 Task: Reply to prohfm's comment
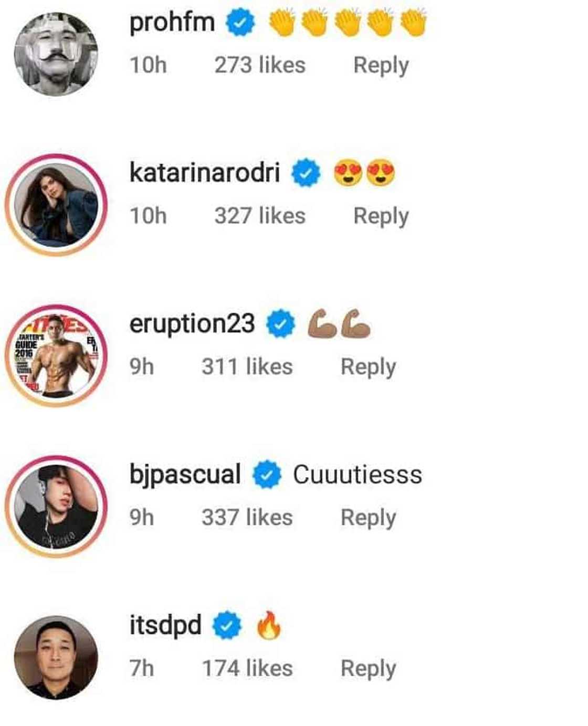382,65
